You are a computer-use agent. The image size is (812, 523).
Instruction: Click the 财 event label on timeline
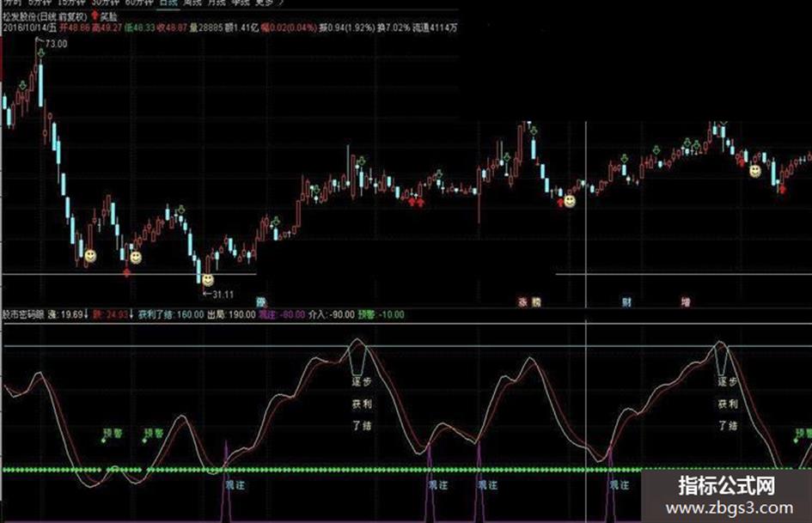click(x=626, y=302)
